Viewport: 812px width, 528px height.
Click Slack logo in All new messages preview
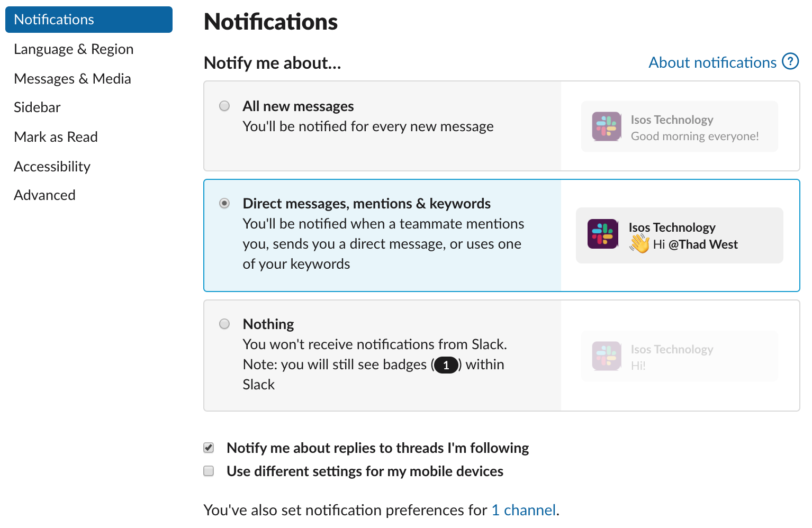[x=606, y=126]
